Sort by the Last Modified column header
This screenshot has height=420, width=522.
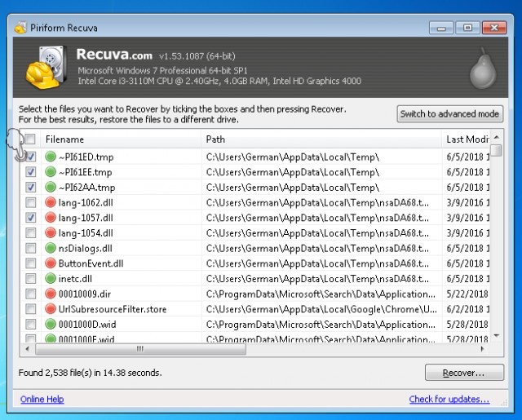click(466, 139)
